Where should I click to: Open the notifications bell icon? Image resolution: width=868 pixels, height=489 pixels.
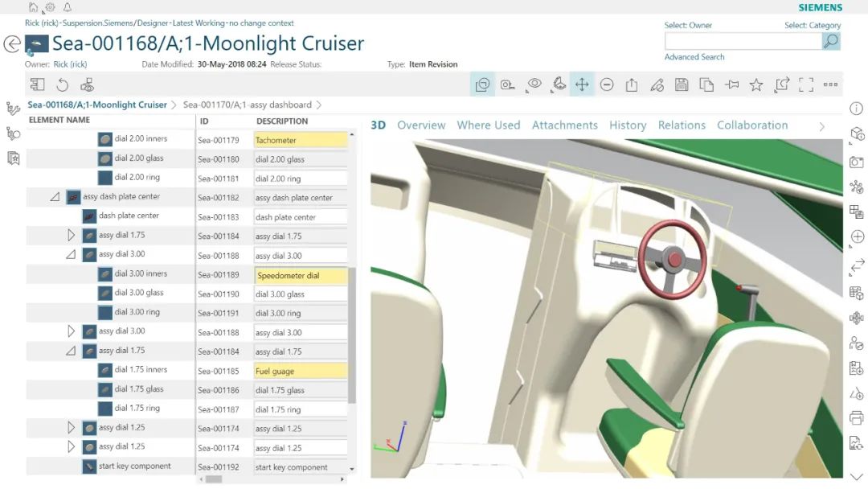pyautogui.click(x=67, y=7)
